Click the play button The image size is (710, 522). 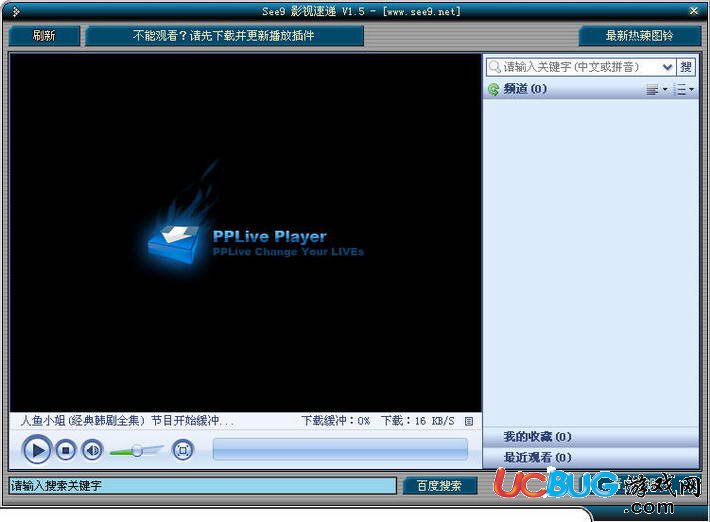[37, 450]
